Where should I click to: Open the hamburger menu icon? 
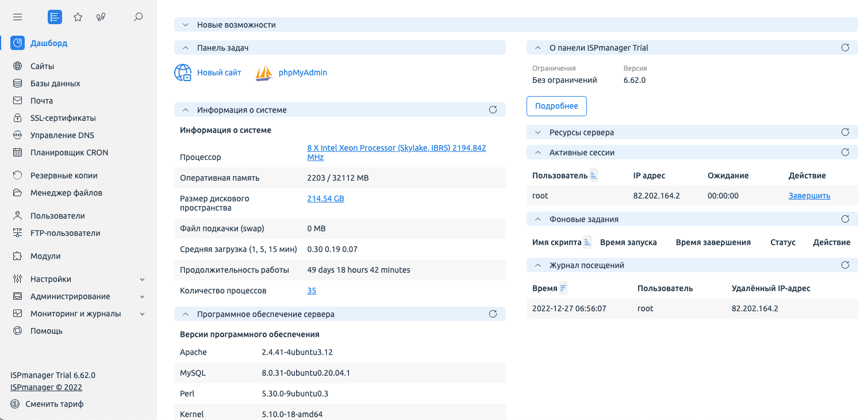pyautogui.click(x=18, y=17)
